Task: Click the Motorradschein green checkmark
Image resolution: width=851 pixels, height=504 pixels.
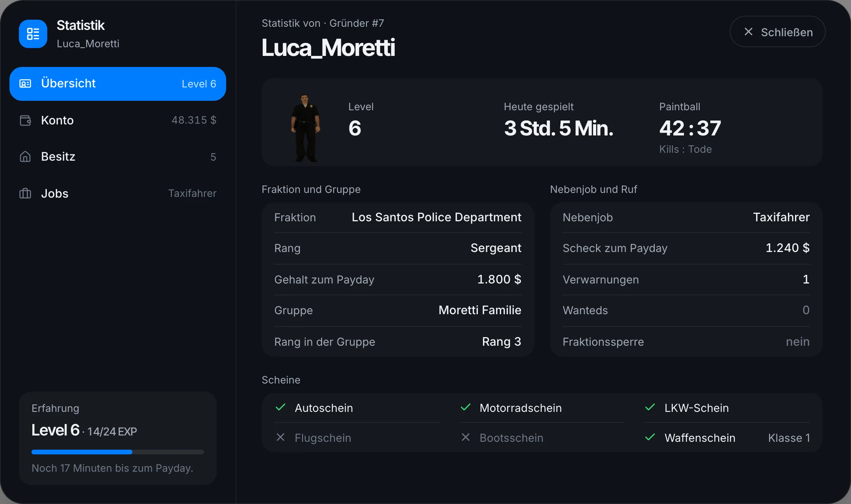Action: 466,407
